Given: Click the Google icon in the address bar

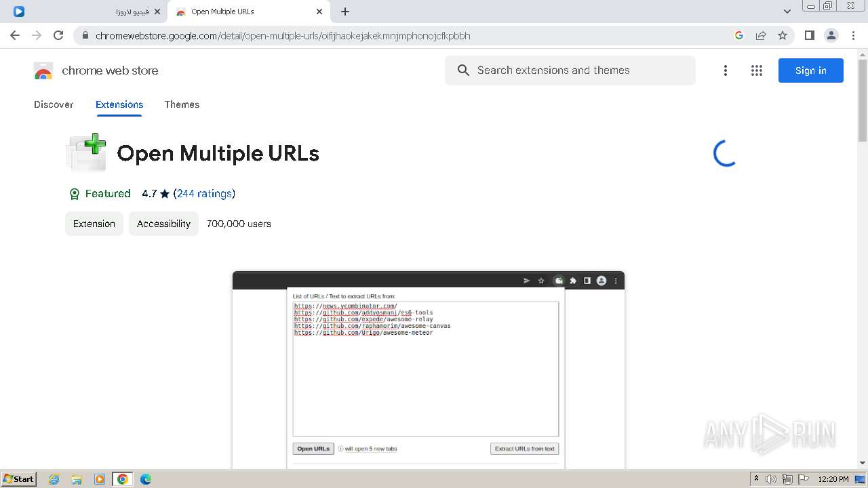Looking at the screenshot, I should [739, 35].
